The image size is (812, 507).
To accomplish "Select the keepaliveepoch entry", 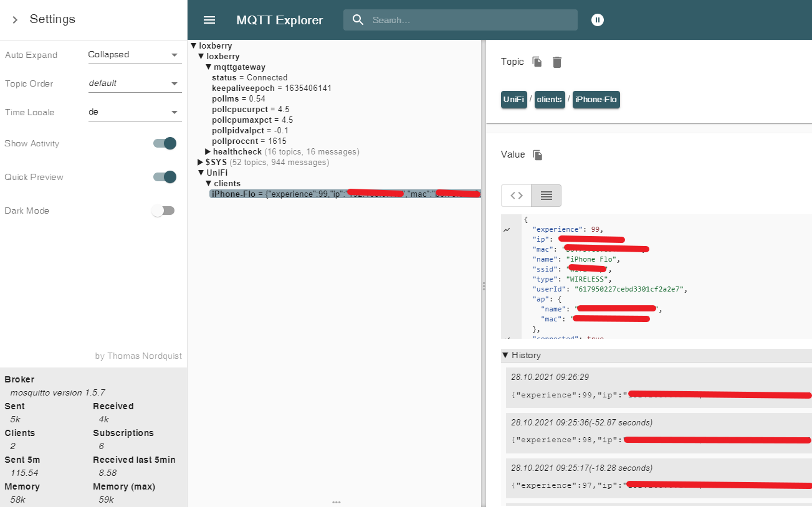I will click(272, 88).
